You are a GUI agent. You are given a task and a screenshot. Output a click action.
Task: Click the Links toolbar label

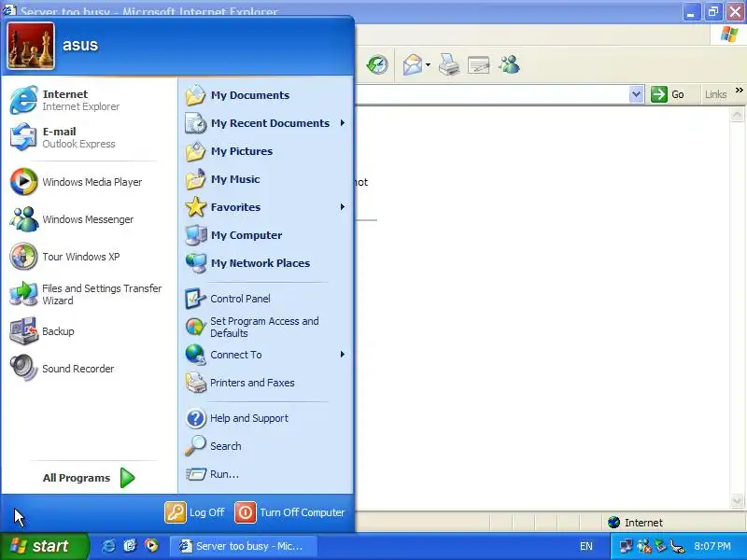point(715,94)
